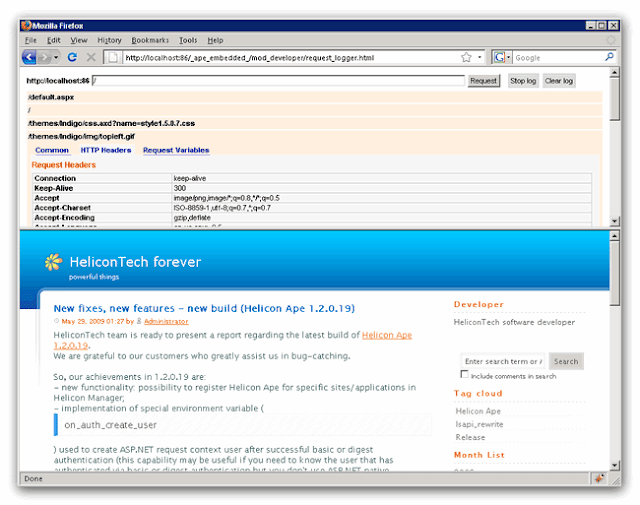The height and width of the screenshot is (505, 640).
Task: Open the Release tag
Action: [470, 437]
